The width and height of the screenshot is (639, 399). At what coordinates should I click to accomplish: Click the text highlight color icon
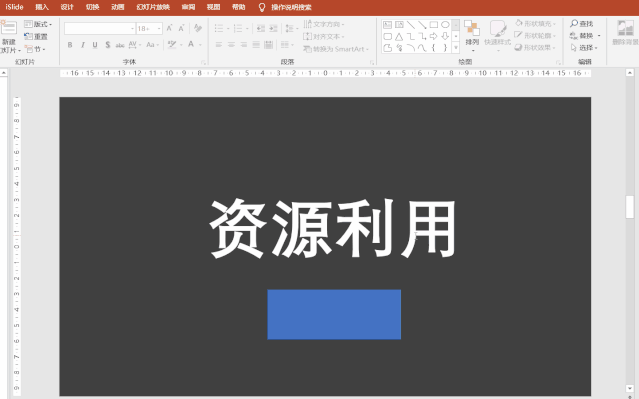pyautogui.click(x=172, y=44)
